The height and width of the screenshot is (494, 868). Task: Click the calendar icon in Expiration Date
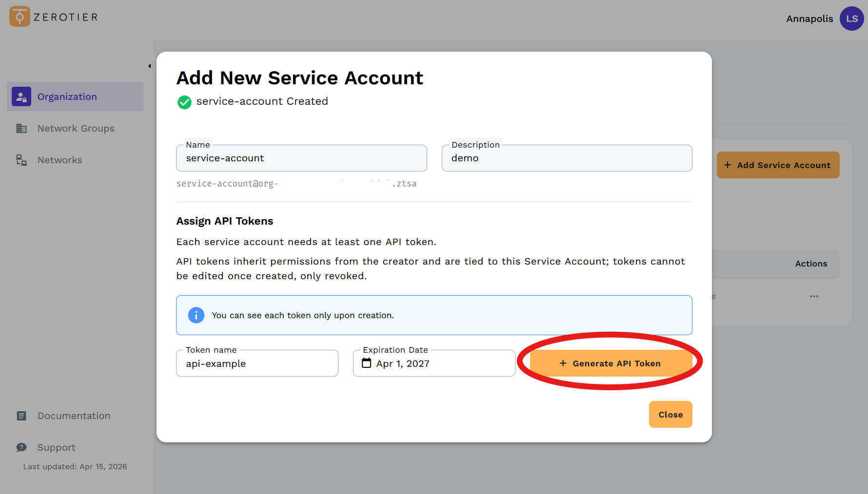click(367, 363)
